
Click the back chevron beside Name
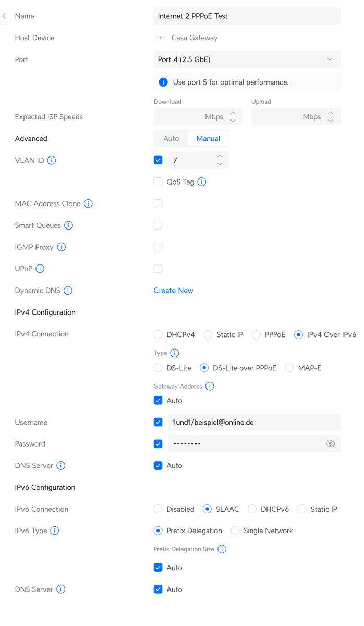click(4, 16)
